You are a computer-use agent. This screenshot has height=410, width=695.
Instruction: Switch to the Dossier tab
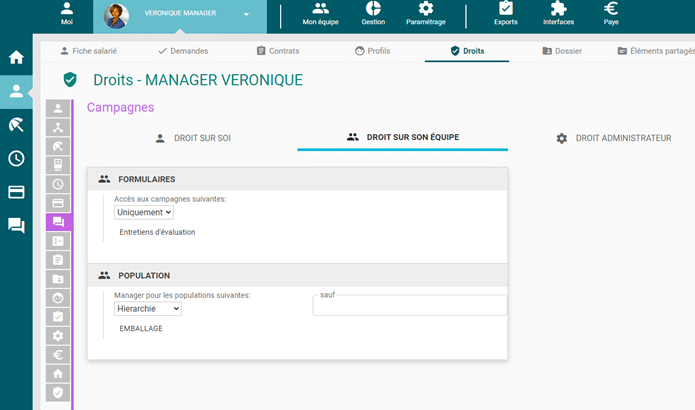[562, 51]
